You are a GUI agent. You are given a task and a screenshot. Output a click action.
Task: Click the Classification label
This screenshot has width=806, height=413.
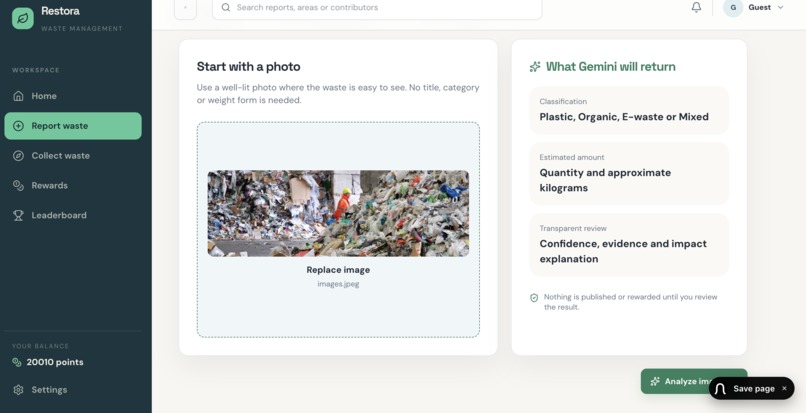(563, 102)
